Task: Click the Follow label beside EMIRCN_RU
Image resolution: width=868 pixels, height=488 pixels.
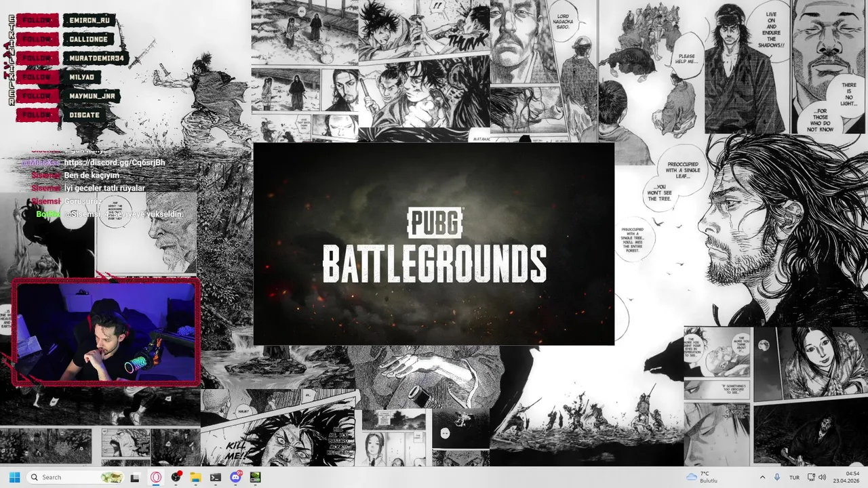Action: coord(37,20)
